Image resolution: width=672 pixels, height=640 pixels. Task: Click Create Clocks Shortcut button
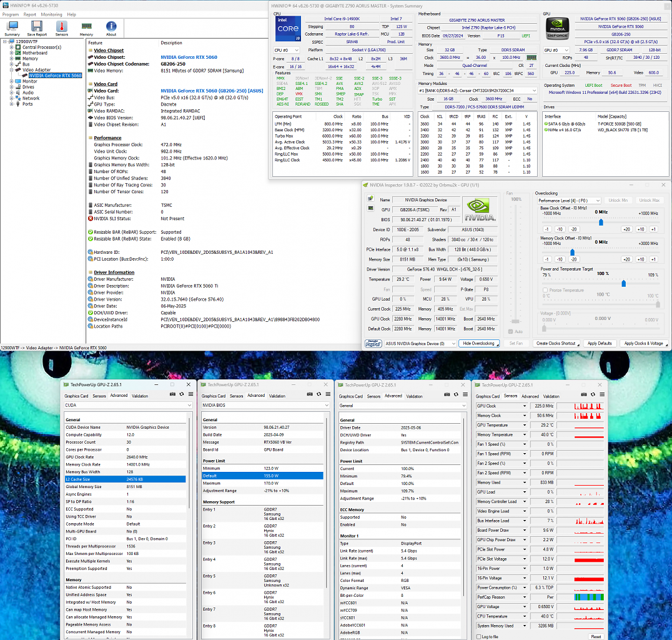click(556, 344)
